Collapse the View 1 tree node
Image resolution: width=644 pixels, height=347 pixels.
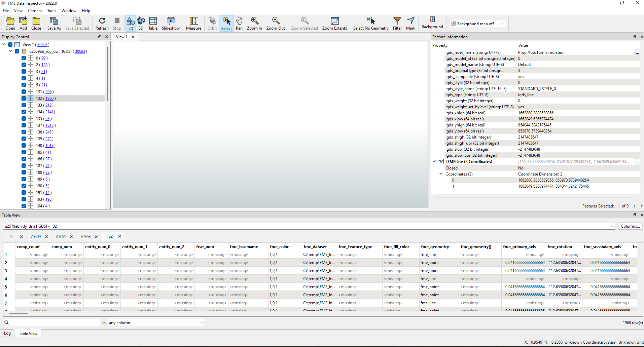click(4, 44)
